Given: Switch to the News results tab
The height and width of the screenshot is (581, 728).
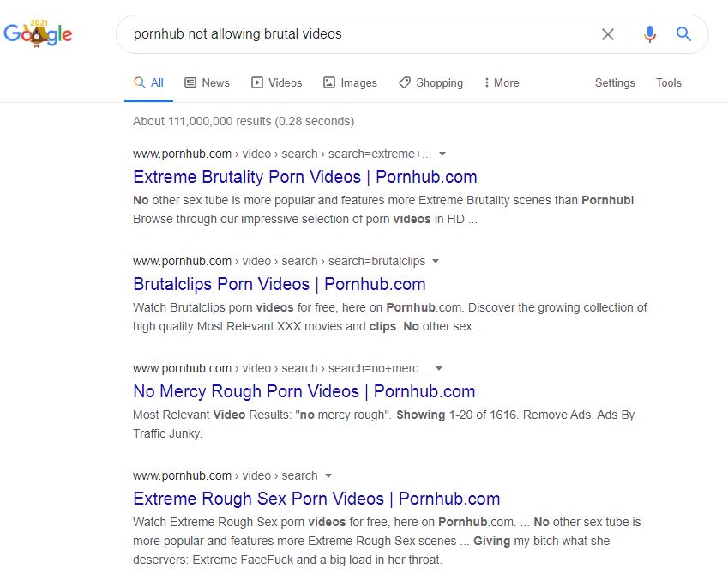Looking at the screenshot, I should pos(207,83).
